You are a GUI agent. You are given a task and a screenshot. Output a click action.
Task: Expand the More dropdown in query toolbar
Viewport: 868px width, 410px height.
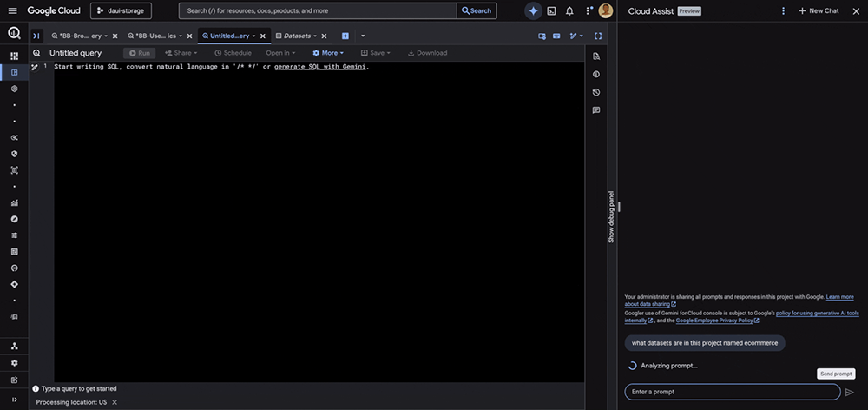(328, 53)
